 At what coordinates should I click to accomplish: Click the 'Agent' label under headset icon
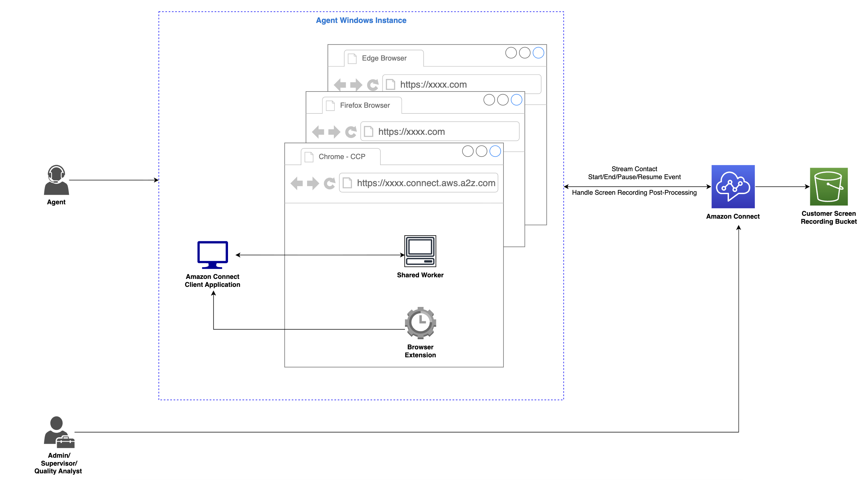point(56,202)
